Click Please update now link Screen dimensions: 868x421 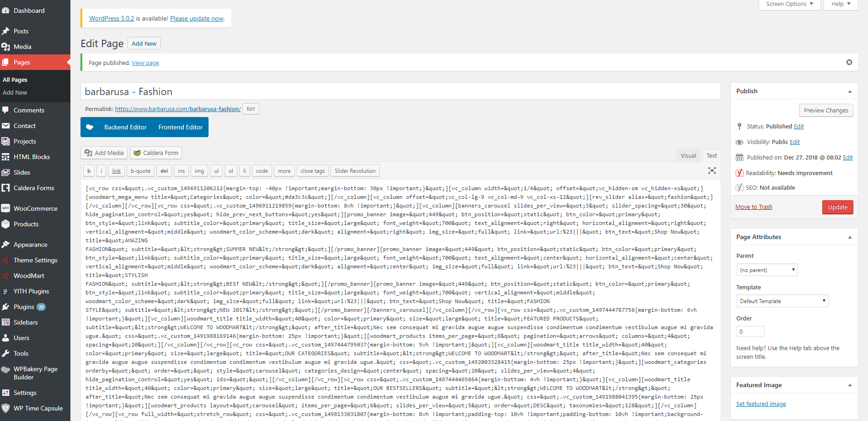(x=197, y=18)
